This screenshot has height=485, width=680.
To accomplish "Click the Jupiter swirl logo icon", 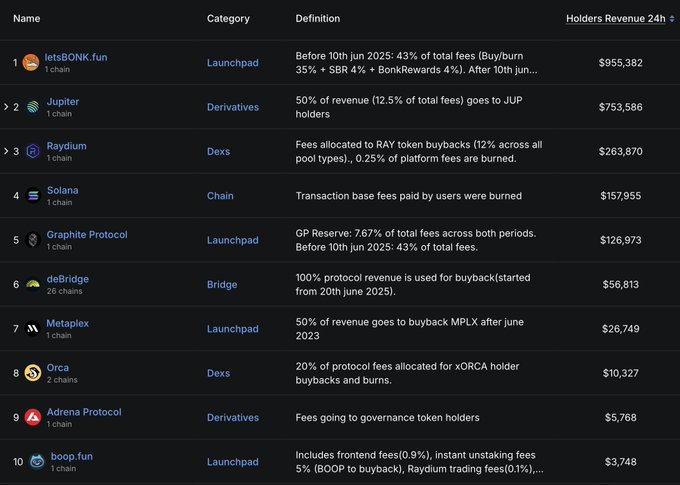I will [33, 107].
